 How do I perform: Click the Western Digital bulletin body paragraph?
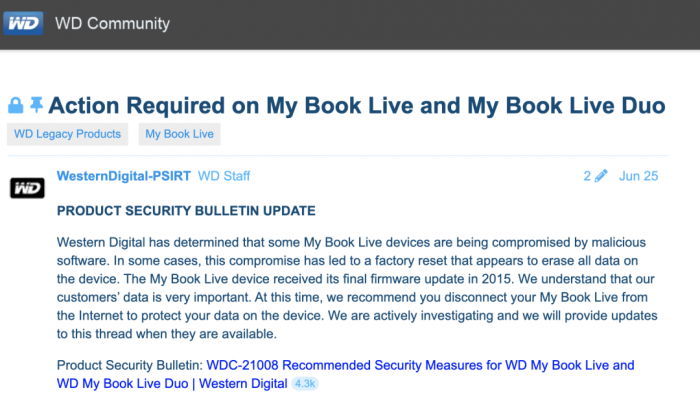coord(350,288)
